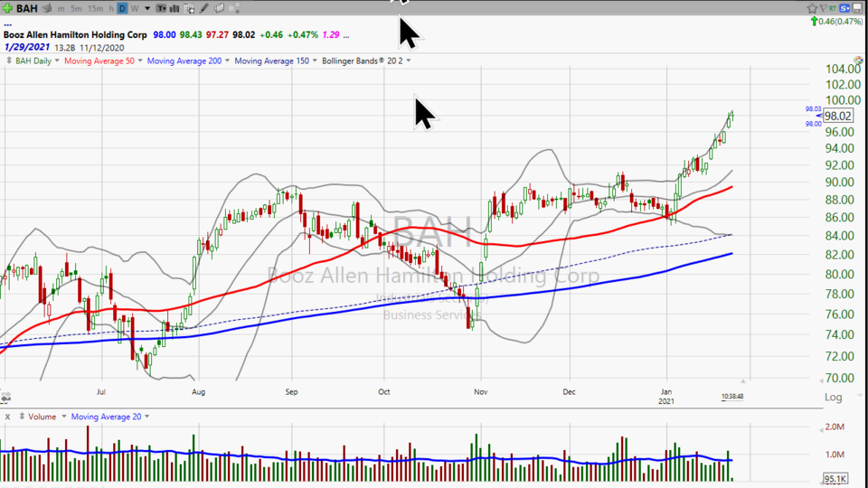This screenshot has width=868, height=488.
Task: Open the notes icon in toolbar
Action: (219, 8)
